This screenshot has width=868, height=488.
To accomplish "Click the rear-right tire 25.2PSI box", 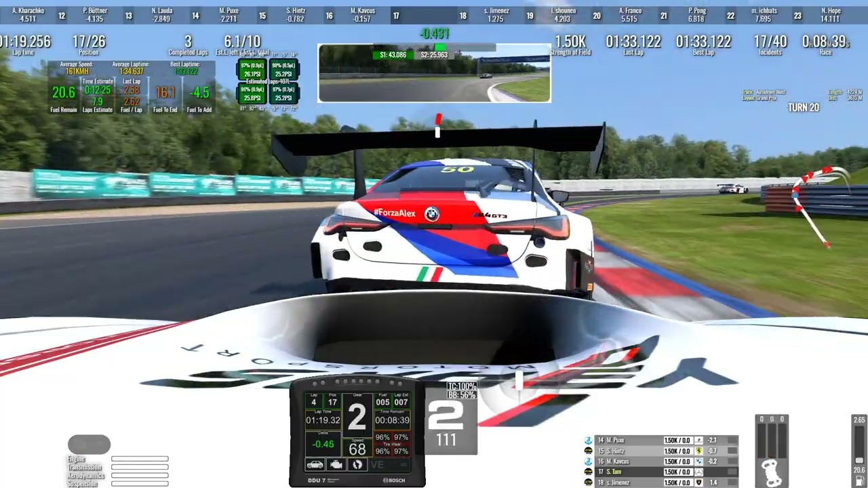I will point(283,94).
